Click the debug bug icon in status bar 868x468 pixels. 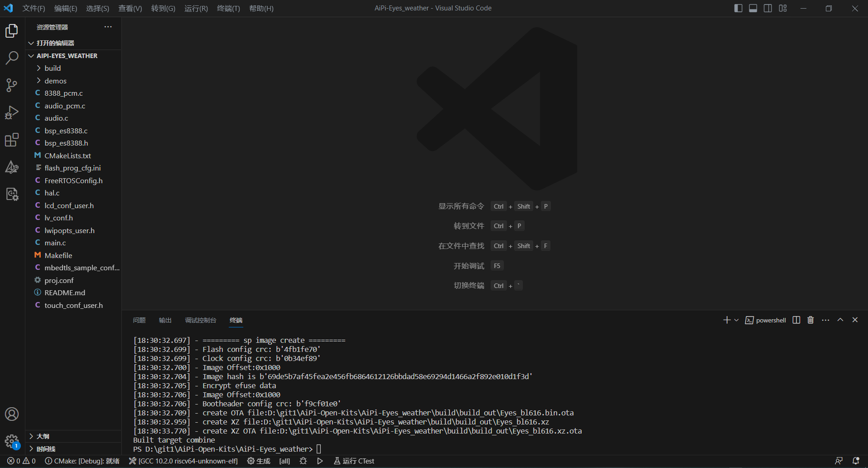303,461
